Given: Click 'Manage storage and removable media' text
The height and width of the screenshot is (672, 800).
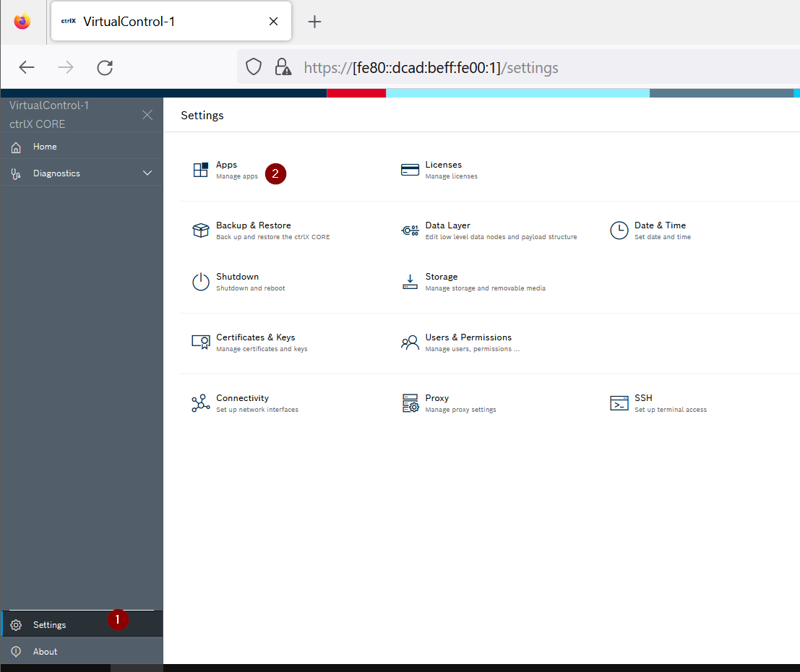Looking at the screenshot, I should (485, 288).
